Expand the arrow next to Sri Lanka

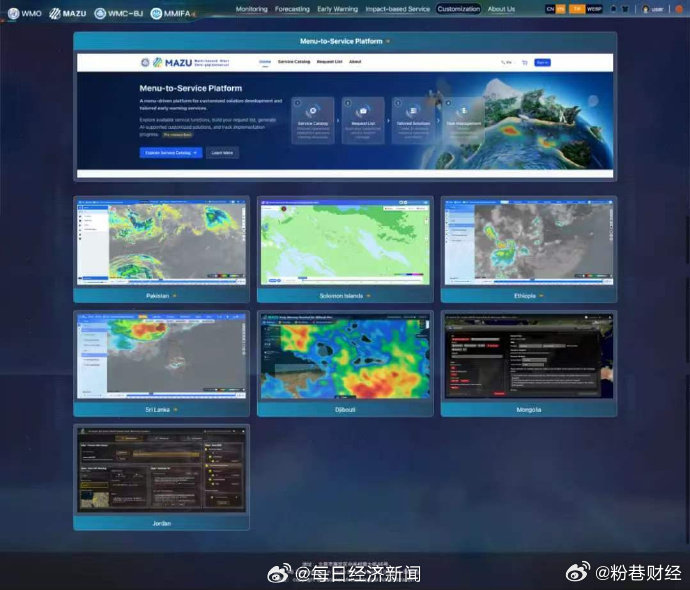tap(175, 410)
